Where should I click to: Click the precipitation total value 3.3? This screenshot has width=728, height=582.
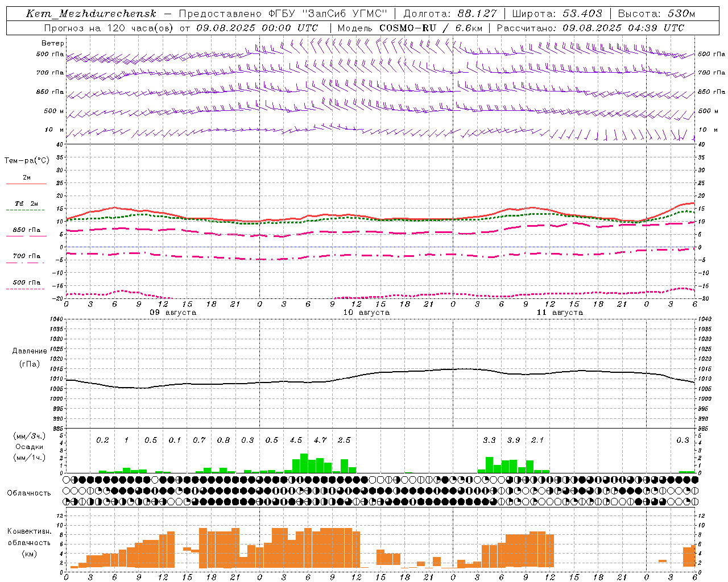(x=489, y=440)
